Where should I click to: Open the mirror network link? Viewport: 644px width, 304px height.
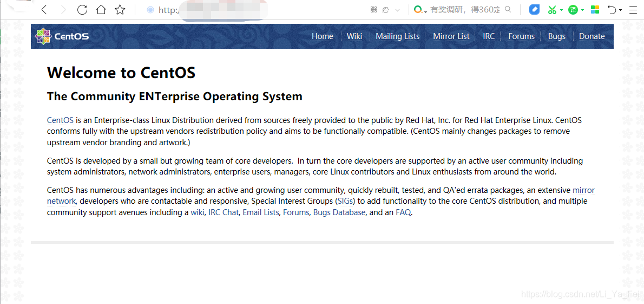(x=583, y=190)
